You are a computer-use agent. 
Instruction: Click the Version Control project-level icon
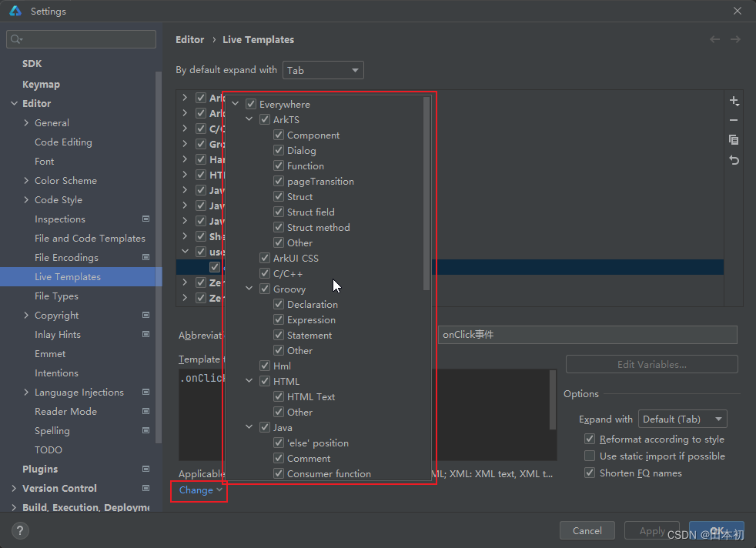pyautogui.click(x=146, y=488)
